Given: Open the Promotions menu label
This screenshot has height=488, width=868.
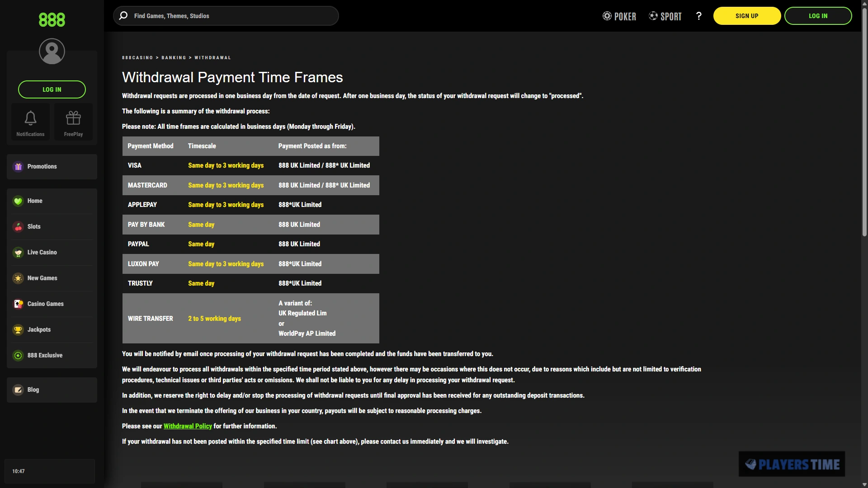Looking at the screenshot, I should [42, 167].
